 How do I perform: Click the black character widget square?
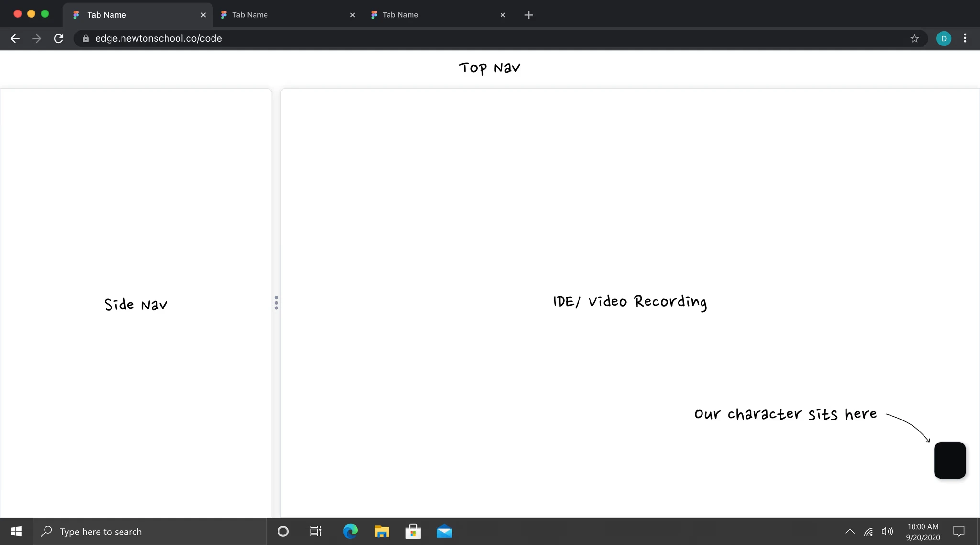tap(949, 460)
